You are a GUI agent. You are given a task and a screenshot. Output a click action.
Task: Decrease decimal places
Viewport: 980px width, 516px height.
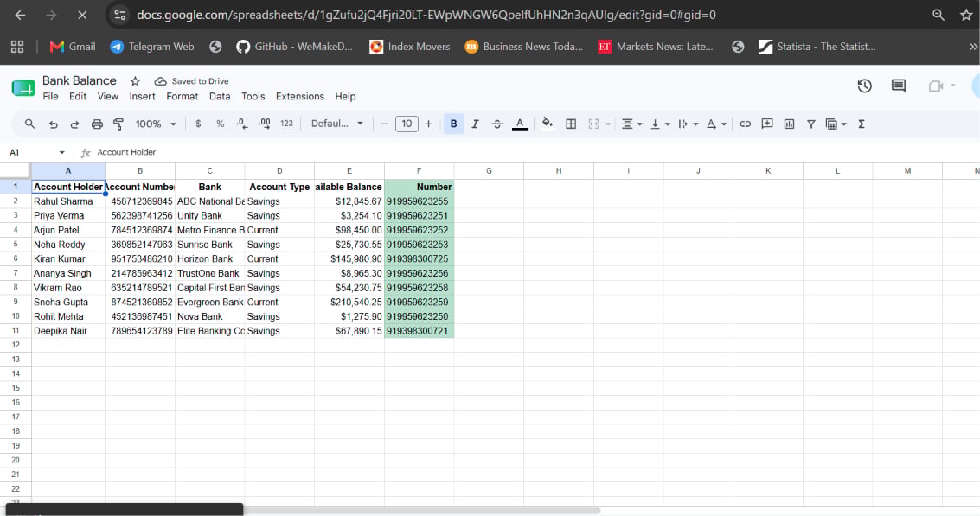click(242, 124)
